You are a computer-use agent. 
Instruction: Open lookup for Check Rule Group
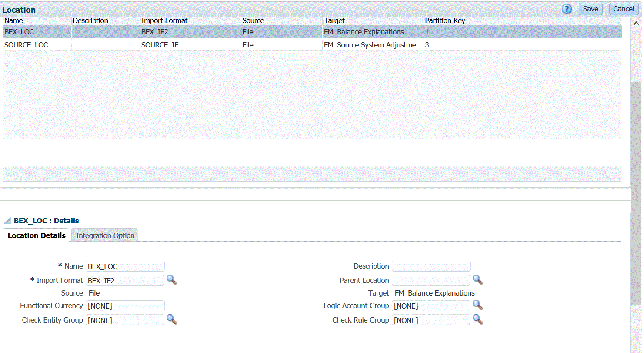coord(478,320)
